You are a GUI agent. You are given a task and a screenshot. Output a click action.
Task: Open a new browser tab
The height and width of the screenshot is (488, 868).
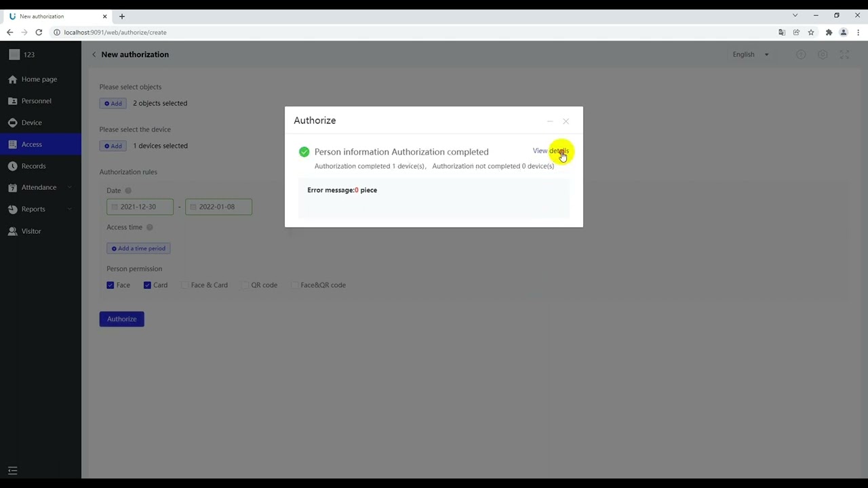coord(122,16)
